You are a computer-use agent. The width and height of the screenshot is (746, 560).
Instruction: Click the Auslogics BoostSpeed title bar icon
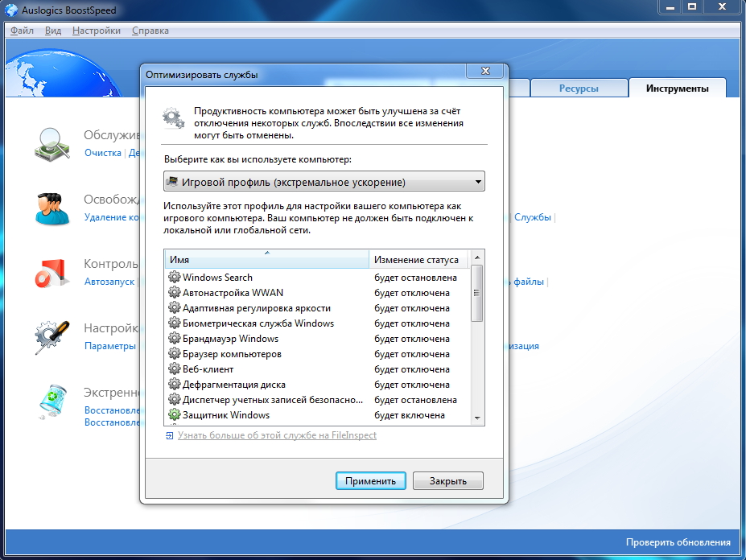11,10
